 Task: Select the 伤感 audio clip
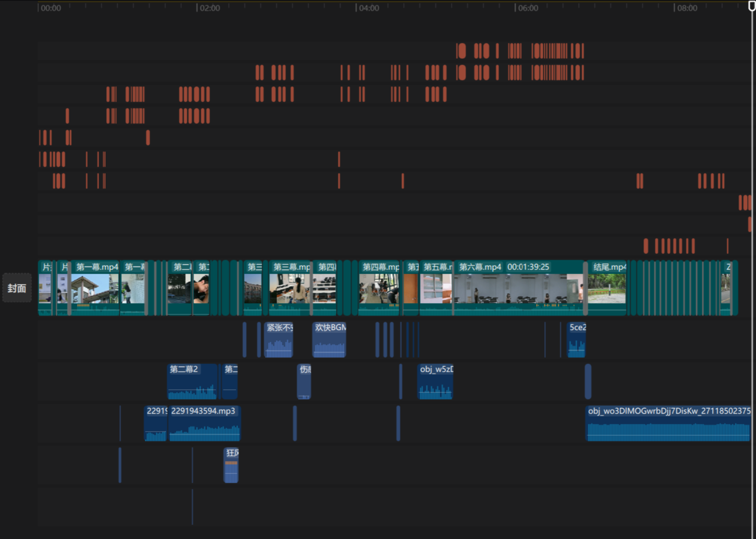[x=304, y=382]
